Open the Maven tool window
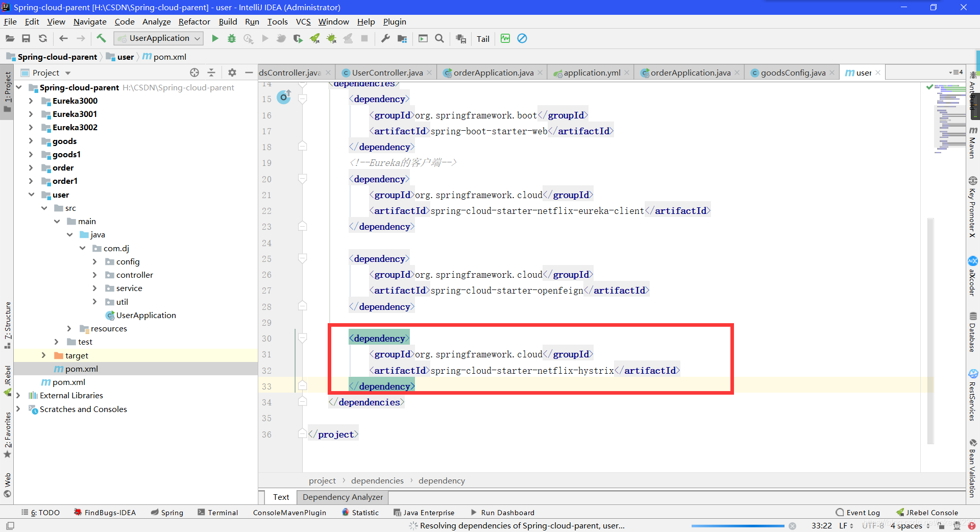The image size is (980, 532). pyautogui.click(x=973, y=142)
